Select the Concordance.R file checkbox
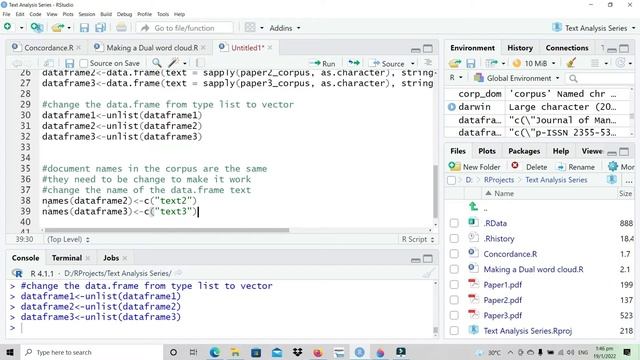 (454, 254)
